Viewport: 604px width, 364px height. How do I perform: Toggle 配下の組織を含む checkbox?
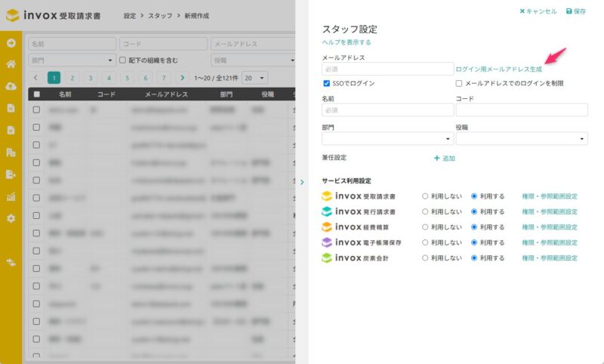pyautogui.click(x=122, y=60)
